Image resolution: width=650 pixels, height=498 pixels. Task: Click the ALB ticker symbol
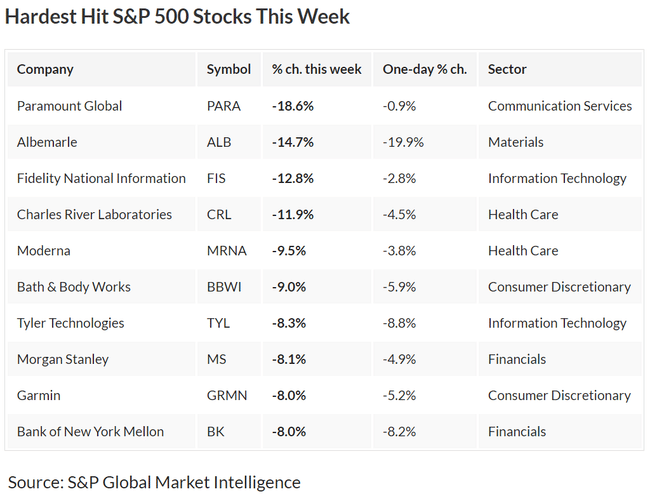coord(219,142)
